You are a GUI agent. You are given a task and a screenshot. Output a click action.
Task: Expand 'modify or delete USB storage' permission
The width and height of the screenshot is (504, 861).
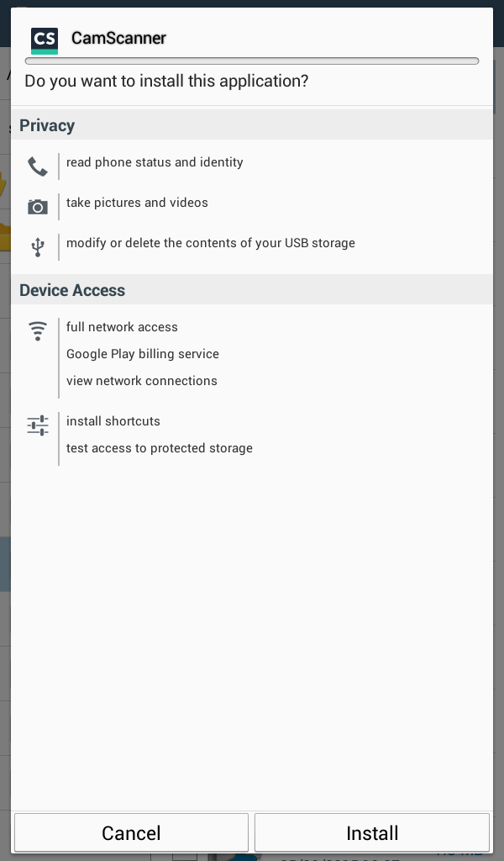coord(211,243)
